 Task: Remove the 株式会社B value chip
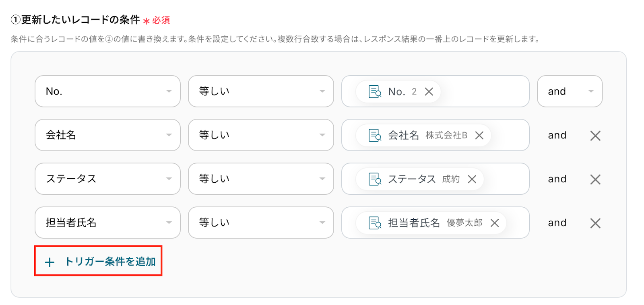(x=479, y=136)
